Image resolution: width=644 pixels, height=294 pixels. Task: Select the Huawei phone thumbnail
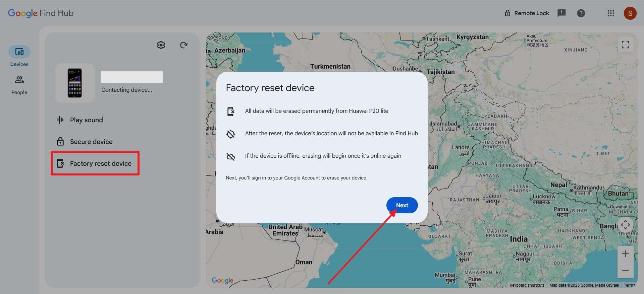pos(75,83)
